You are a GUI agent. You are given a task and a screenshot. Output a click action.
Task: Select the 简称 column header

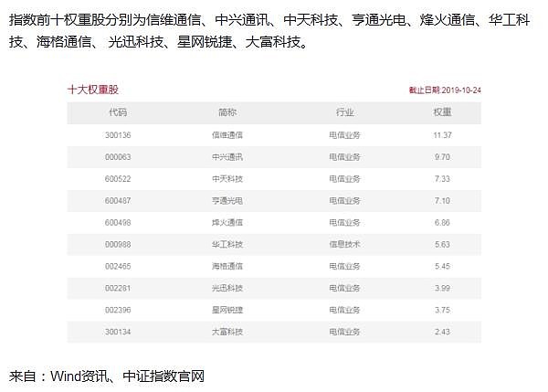[227, 112]
